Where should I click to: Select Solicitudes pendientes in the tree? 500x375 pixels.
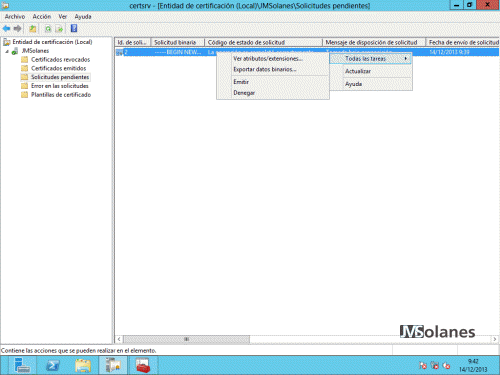pyautogui.click(x=60, y=77)
